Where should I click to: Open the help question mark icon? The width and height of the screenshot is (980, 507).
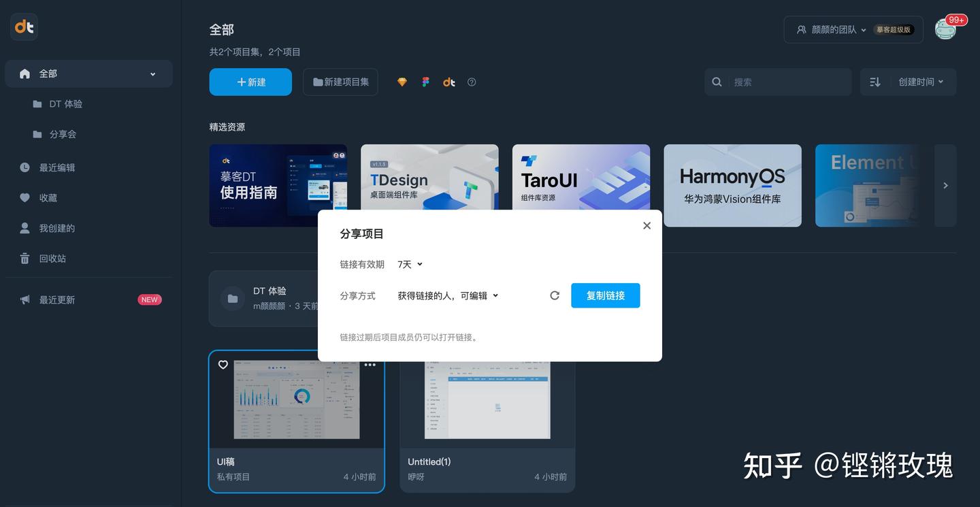point(472,82)
